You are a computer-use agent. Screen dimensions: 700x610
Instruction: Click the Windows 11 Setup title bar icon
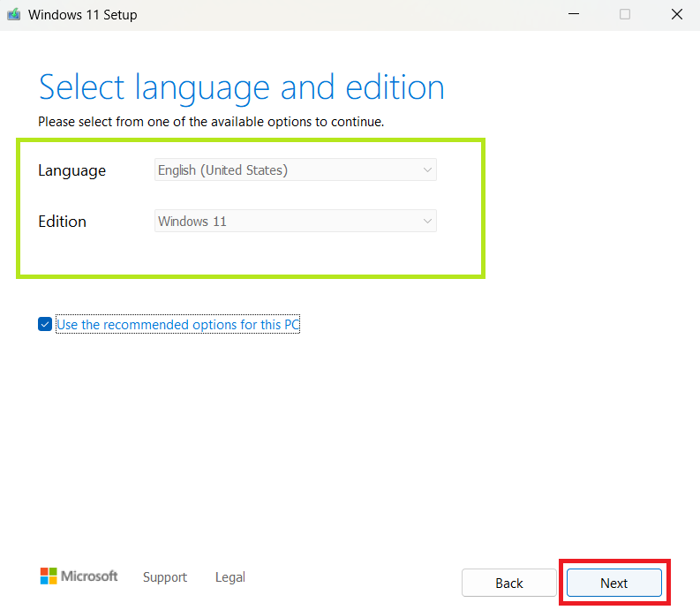14,14
